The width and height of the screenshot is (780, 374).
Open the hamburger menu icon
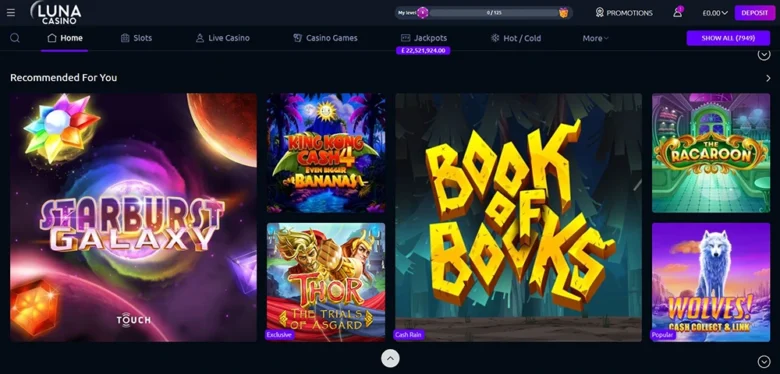point(11,12)
